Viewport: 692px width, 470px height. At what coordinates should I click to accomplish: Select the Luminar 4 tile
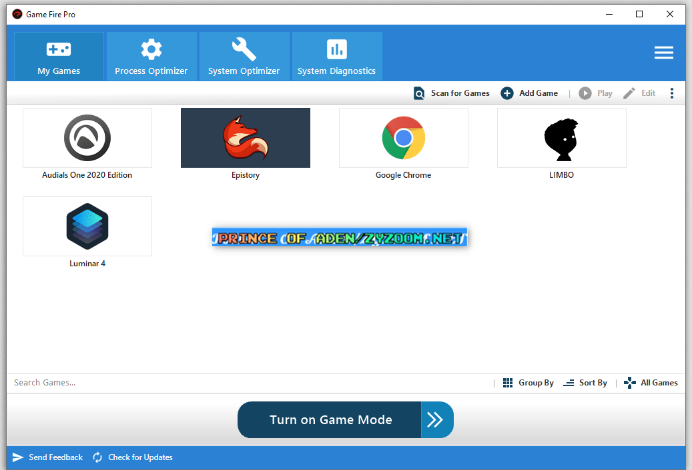click(87, 226)
